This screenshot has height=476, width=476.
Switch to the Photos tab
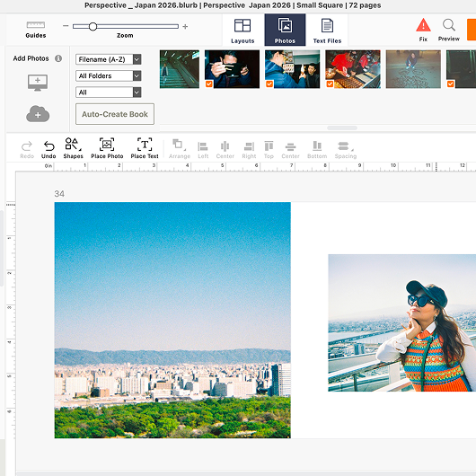(285, 30)
